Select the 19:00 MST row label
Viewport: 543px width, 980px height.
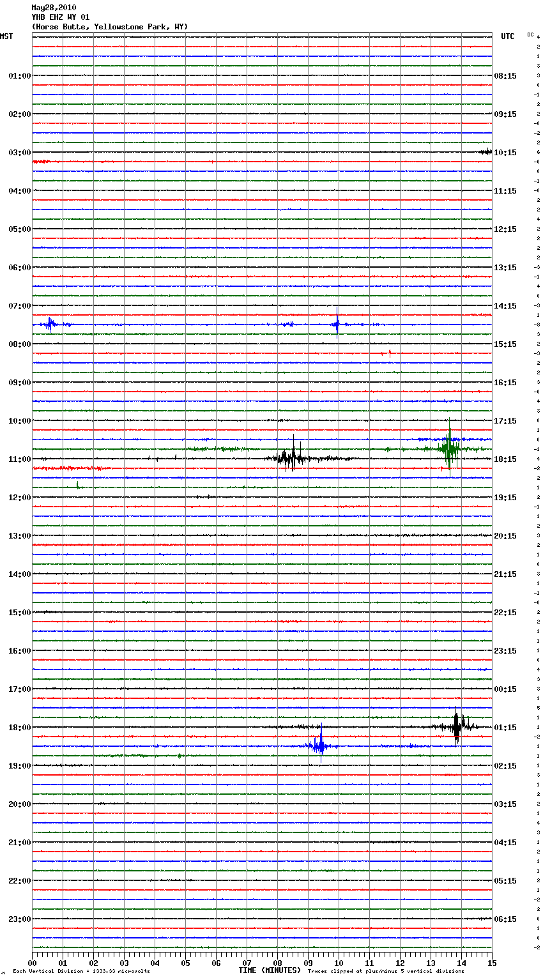pyautogui.click(x=19, y=766)
